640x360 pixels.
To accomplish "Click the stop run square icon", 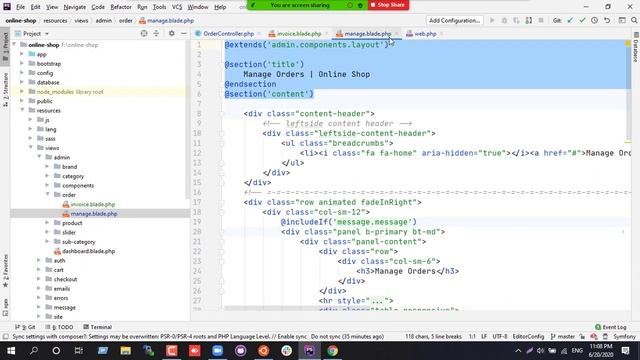I will point(541,20).
